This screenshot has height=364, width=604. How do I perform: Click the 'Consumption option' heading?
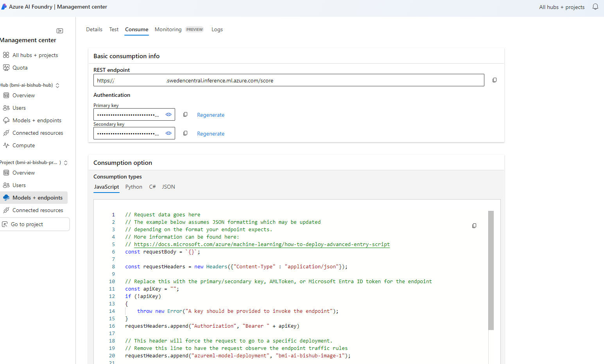tap(123, 162)
